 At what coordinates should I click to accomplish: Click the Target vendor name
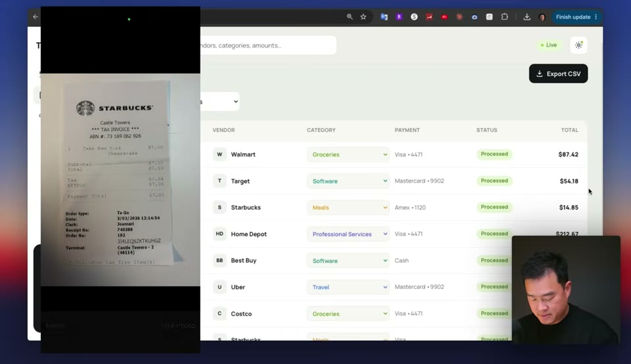tap(241, 181)
